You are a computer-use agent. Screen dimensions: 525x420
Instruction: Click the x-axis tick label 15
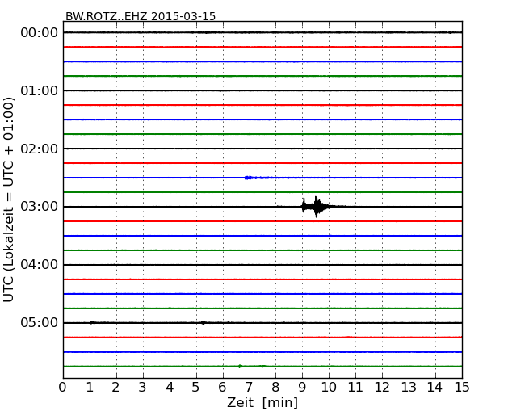pos(462,388)
